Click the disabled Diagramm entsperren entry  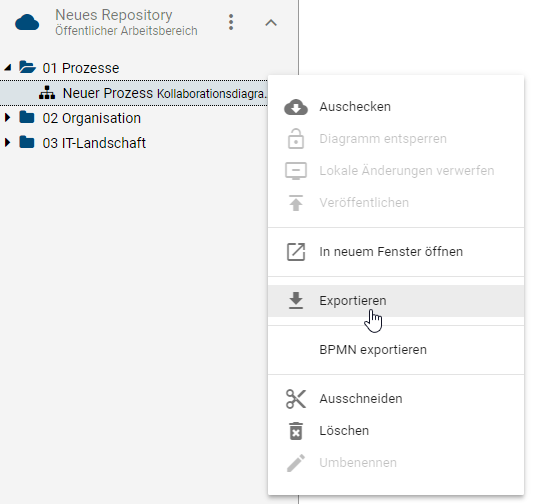(x=396, y=139)
